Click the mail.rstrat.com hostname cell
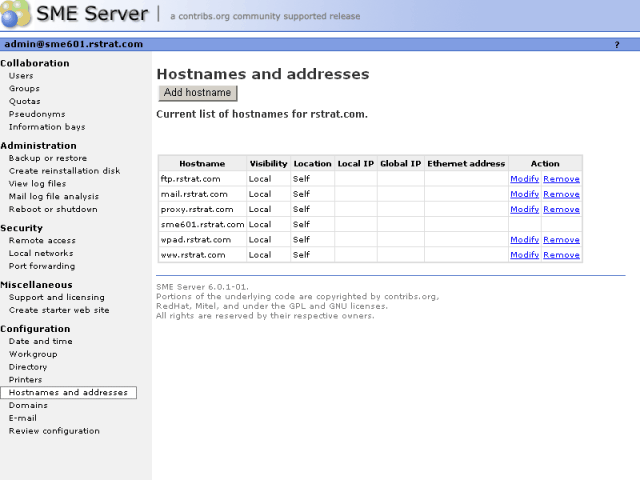The width and height of the screenshot is (640, 480). click(202, 194)
